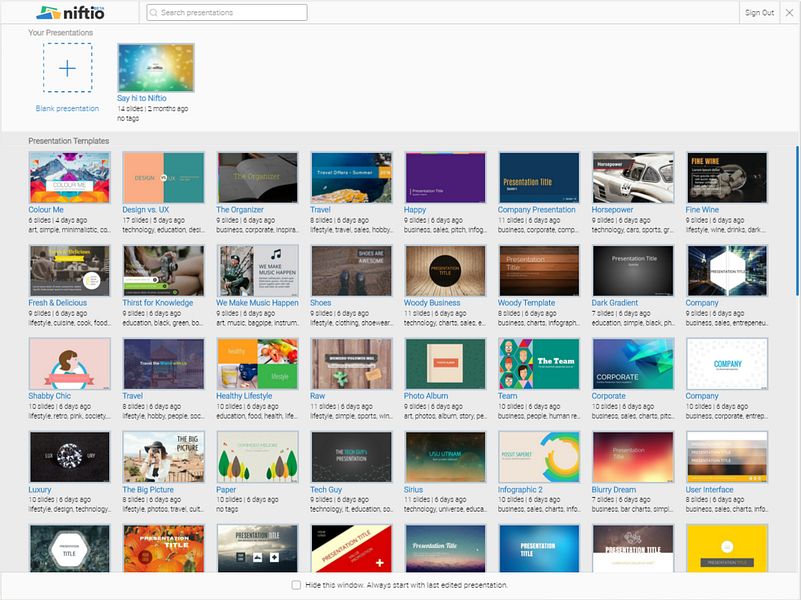Select the Fine Wine template thumbnail
801x600 pixels.
727,177
